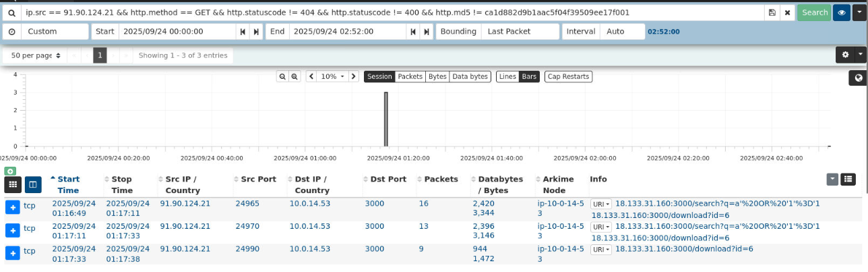Open the Info column caret dropdown
868x272 pixels.
[x=833, y=179]
